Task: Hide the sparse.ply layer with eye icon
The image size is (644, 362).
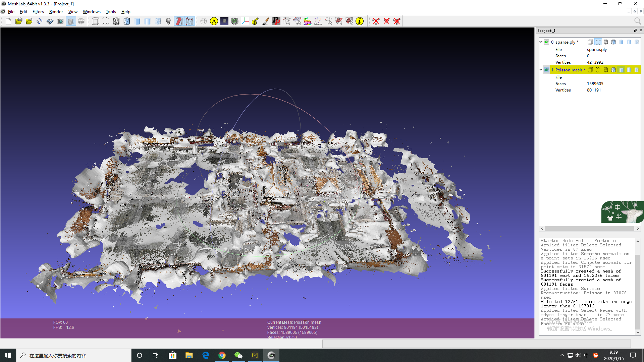Action: (546, 42)
